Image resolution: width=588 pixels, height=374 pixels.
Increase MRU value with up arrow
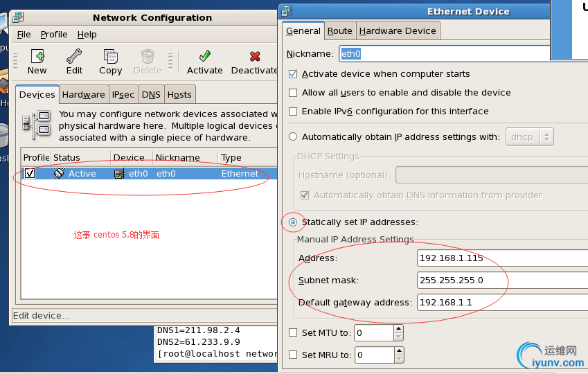(x=400, y=350)
